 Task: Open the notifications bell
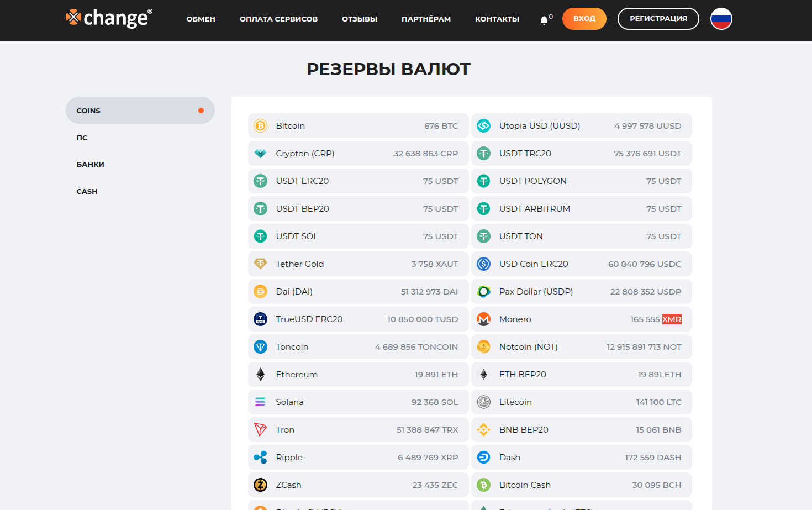point(544,20)
